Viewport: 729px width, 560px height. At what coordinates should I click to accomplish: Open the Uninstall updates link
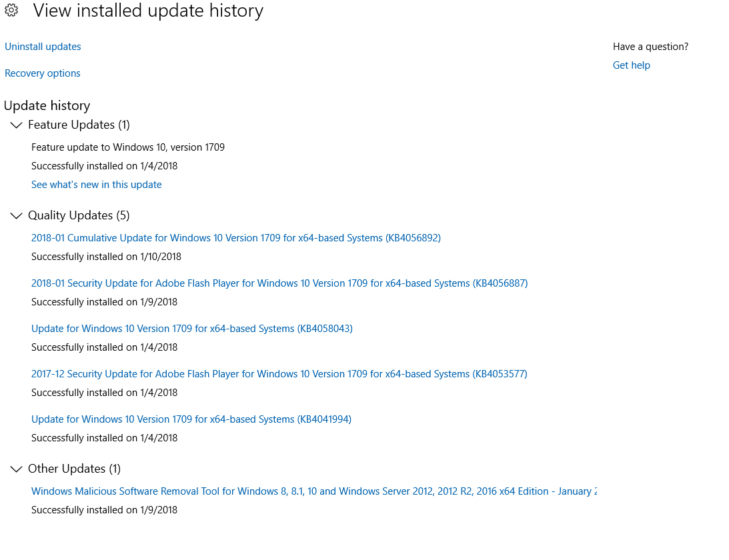[43, 47]
